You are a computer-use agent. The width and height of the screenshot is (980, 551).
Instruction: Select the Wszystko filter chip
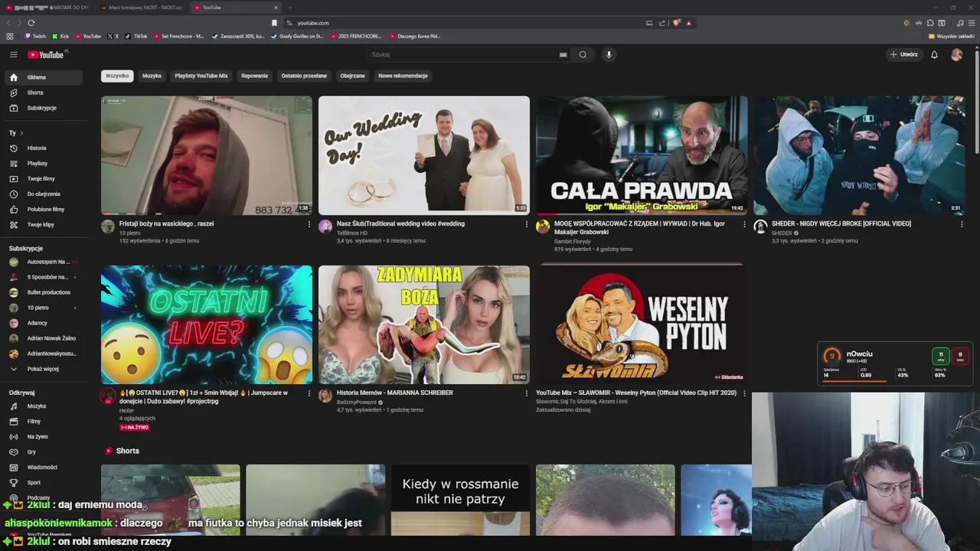117,76
